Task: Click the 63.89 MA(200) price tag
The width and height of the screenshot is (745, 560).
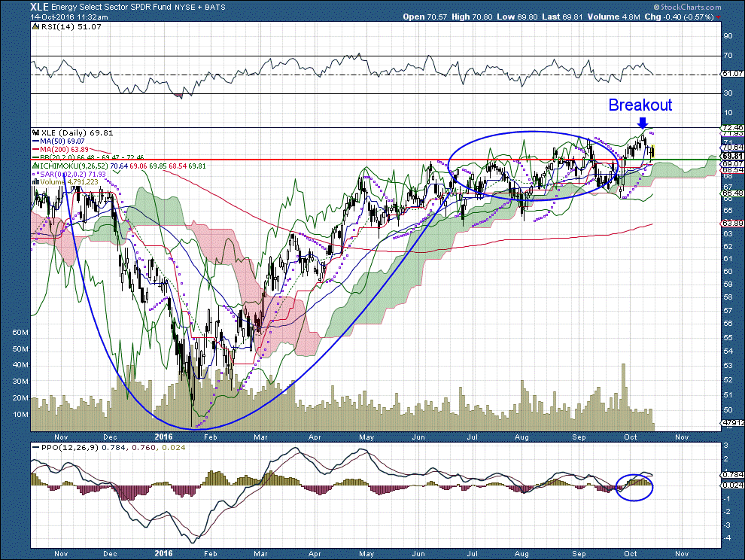Action: tap(732, 223)
